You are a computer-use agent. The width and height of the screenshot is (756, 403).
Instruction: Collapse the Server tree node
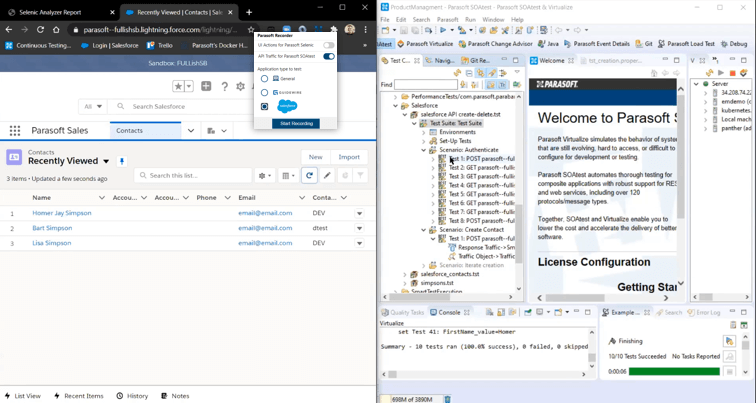696,84
